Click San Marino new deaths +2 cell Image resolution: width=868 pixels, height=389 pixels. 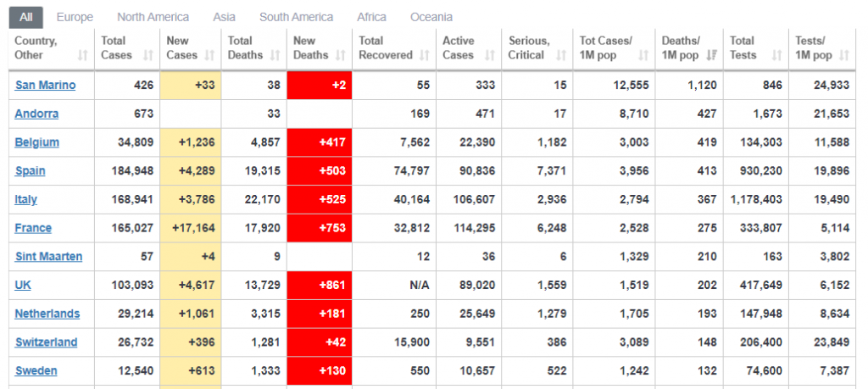click(320, 86)
